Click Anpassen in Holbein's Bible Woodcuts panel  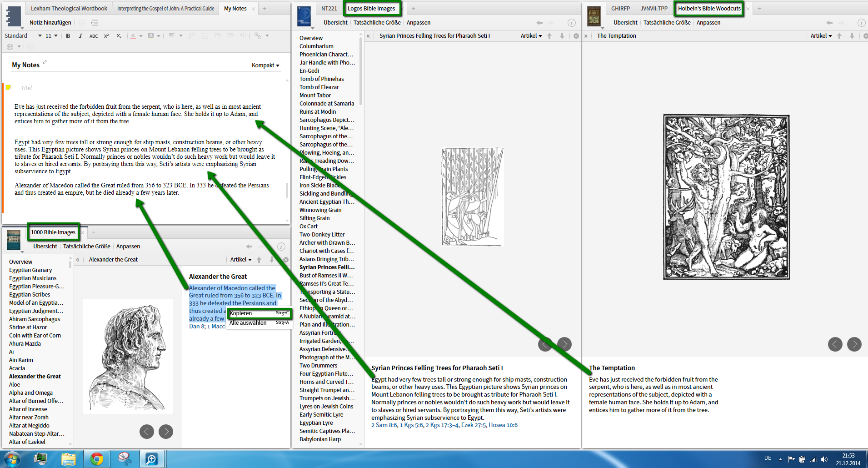pos(708,23)
